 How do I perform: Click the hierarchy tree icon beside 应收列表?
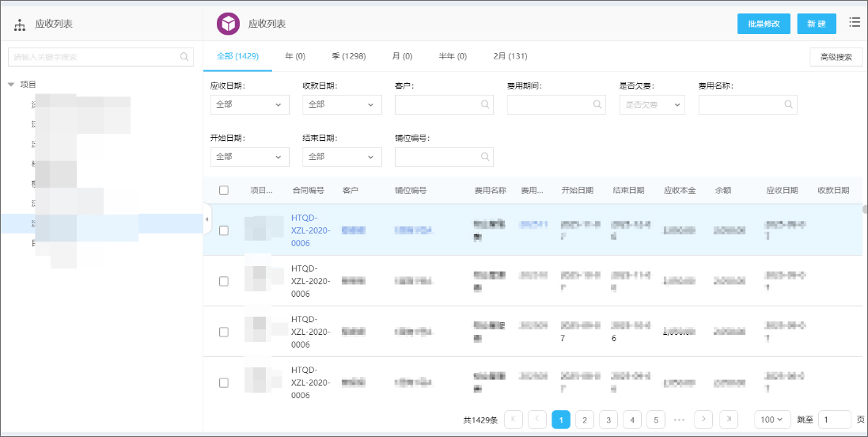click(20, 25)
